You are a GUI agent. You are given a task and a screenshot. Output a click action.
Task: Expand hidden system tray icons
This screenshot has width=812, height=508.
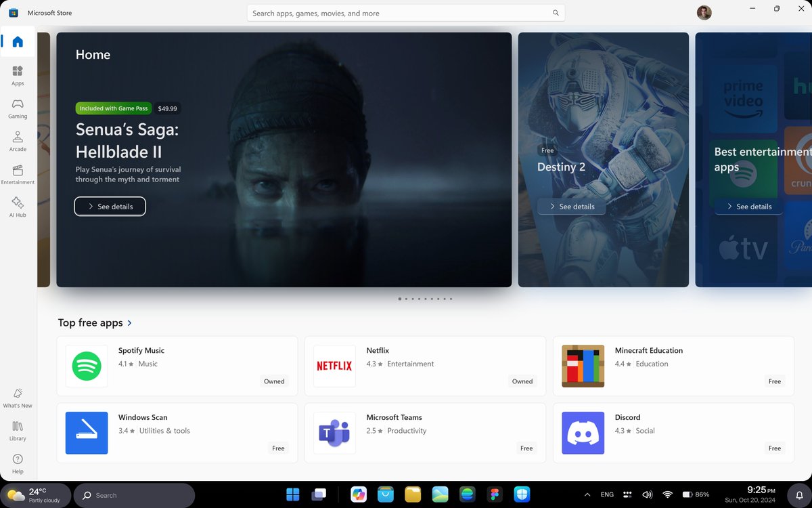(x=587, y=494)
